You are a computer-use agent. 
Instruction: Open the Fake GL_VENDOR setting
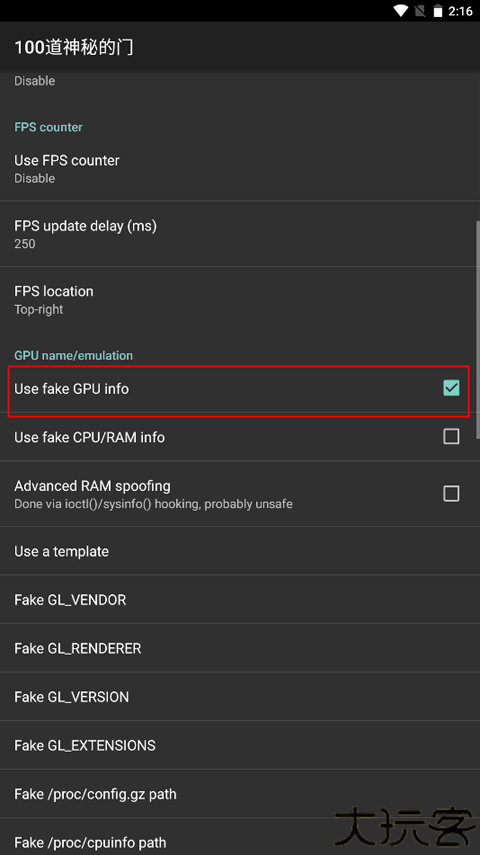coord(240,599)
